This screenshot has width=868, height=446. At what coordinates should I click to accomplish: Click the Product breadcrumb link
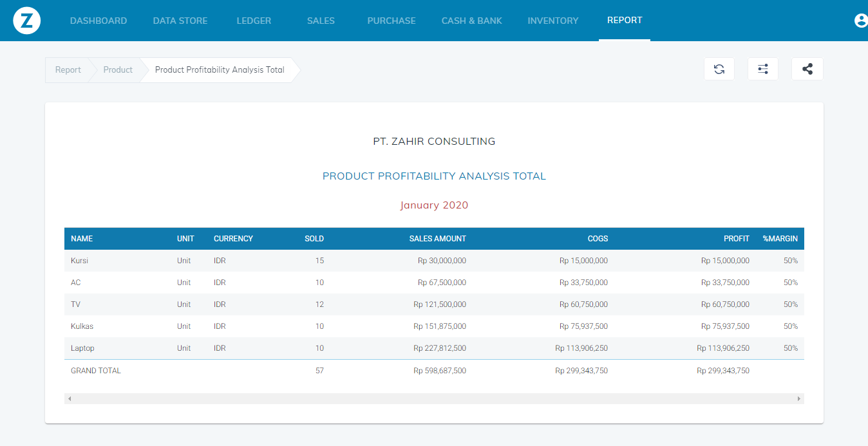point(118,70)
